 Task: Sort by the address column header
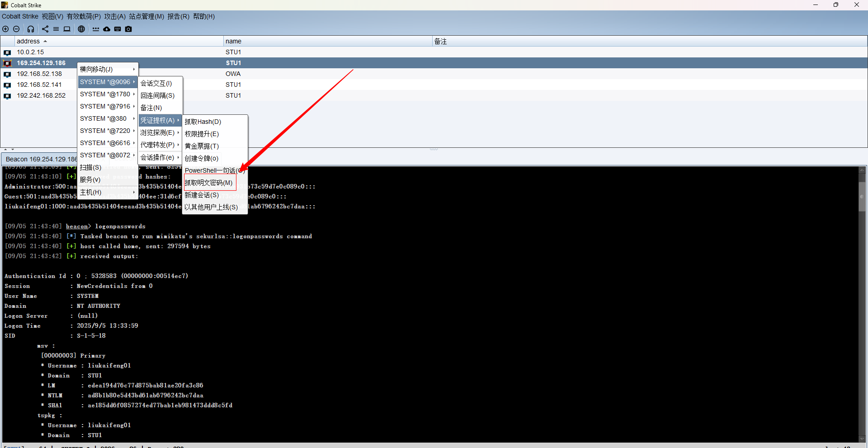pos(119,41)
